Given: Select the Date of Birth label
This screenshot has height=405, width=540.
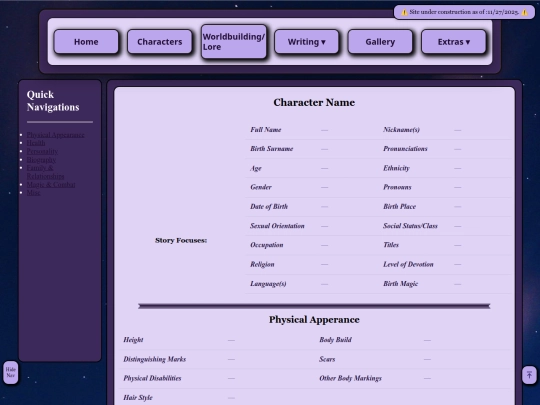Looking at the screenshot, I should tap(269, 207).
